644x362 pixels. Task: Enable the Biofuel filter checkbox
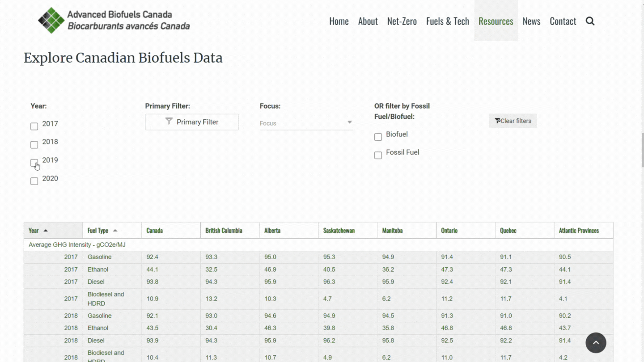[x=378, y=137]
